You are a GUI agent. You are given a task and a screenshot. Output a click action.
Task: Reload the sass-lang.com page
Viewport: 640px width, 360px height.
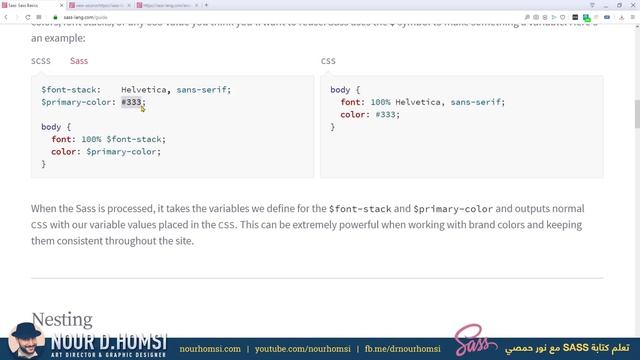[x=27, y=17]
